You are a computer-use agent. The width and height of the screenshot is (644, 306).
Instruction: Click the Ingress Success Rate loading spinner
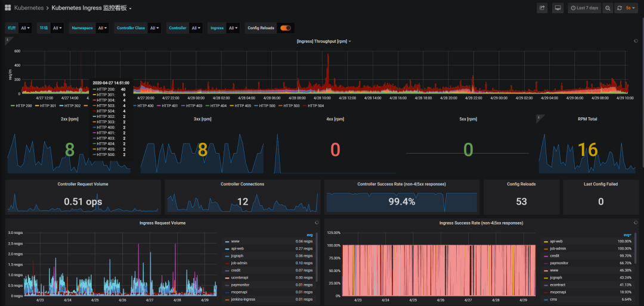point(636,223)
